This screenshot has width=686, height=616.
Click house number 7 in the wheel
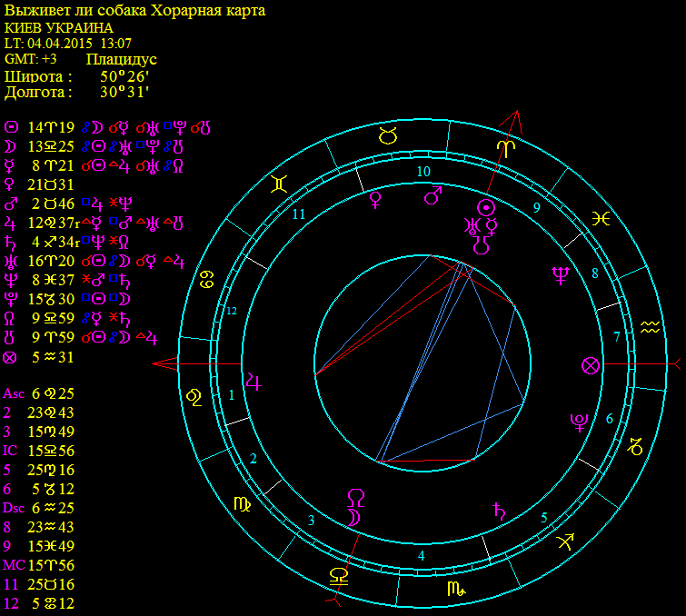tap(617, 337)
